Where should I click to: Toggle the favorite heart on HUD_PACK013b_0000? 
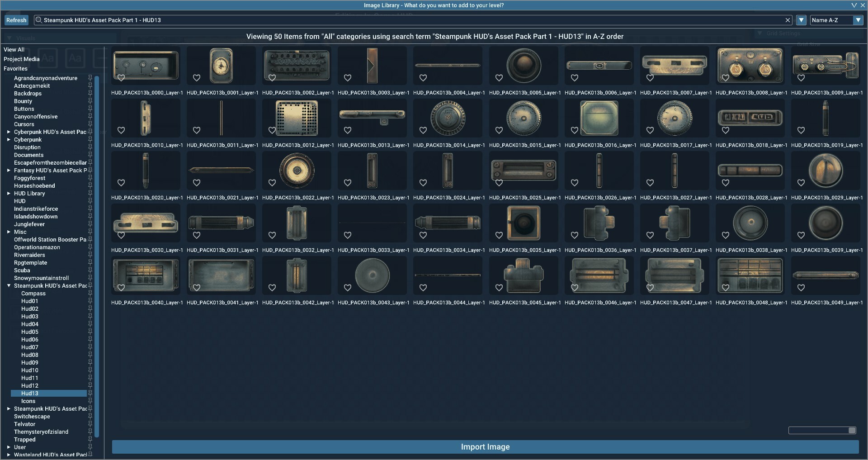coord(121,78)
